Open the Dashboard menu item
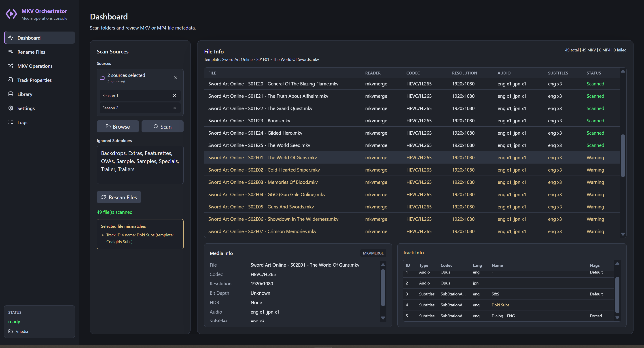The width and height of the screenshot is (644, 348). pos(40,38)
